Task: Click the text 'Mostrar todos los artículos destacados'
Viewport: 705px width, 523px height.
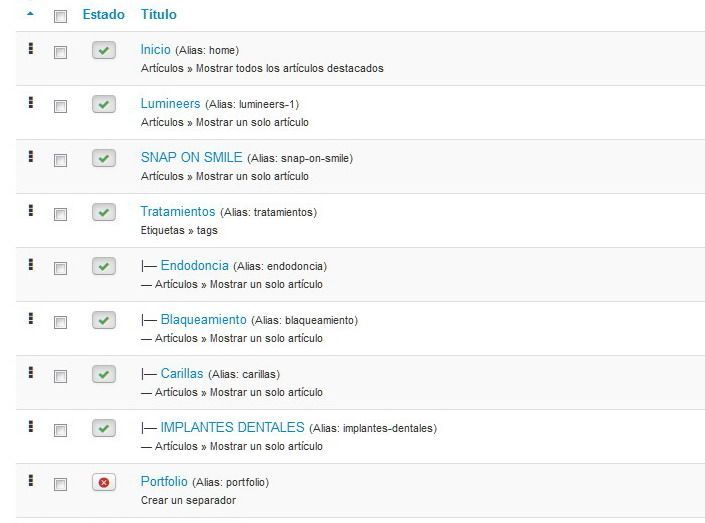Action: [290, 68]
